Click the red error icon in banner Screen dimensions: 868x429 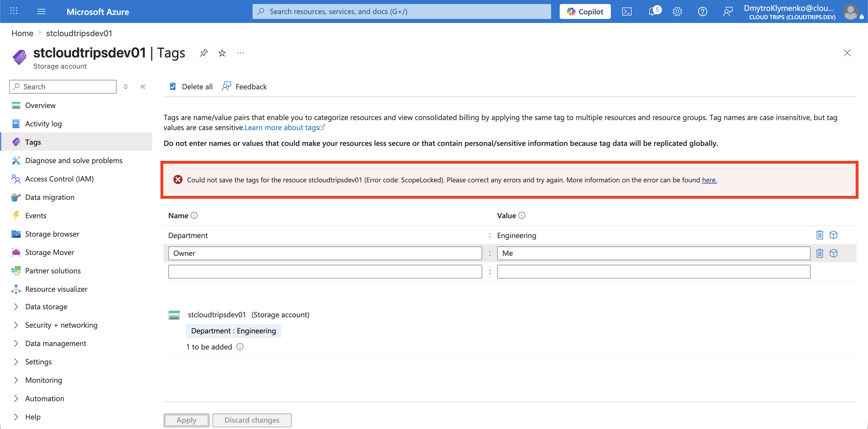coord(178,180)
